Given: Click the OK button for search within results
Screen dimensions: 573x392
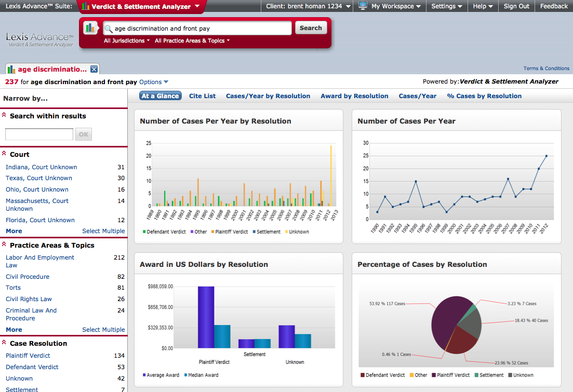Looking at the screenshot, I should (x=84, y=134).
